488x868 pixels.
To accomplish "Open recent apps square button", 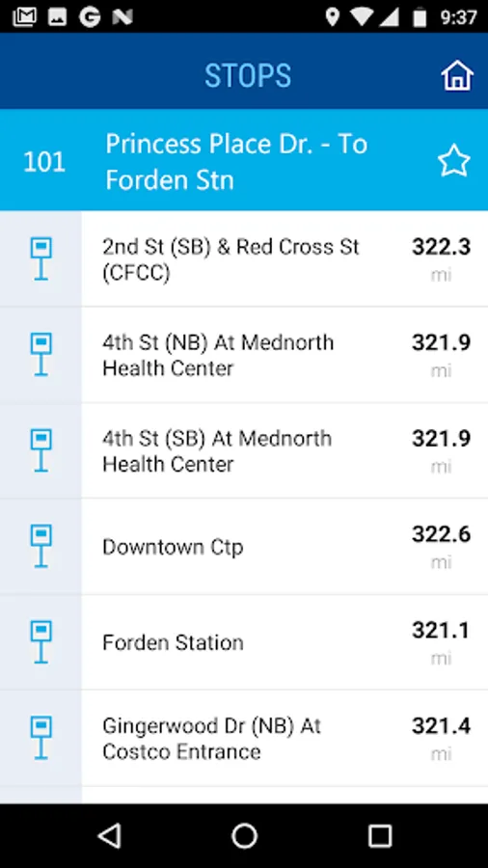I will pyautogui.click(x=380, y=835).
